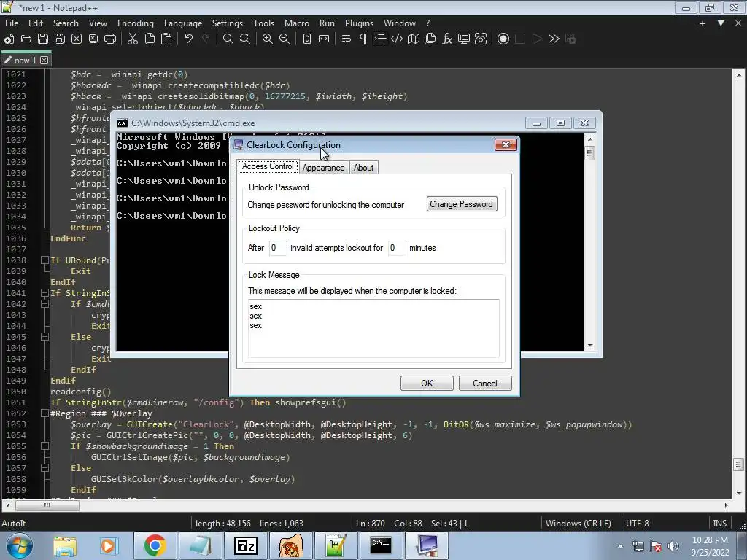This screenshot has height=560, width=747.
Task: Toggle Word Wrap toolbar icon
Action: [x=347, y=39]
